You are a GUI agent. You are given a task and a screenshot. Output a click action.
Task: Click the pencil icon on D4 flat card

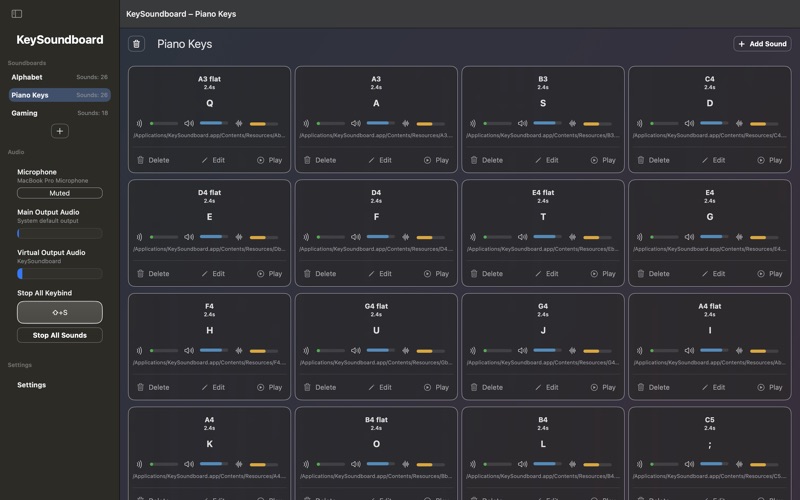(x=205, y=274)
